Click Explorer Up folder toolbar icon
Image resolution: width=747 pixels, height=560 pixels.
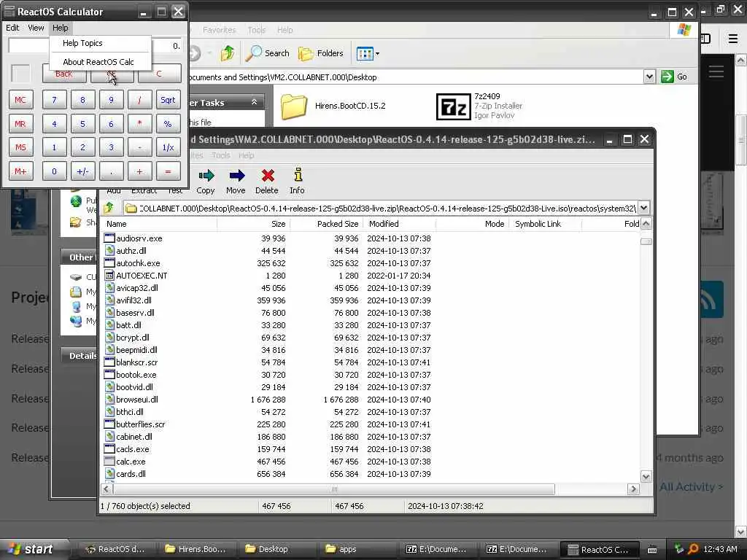228,53
